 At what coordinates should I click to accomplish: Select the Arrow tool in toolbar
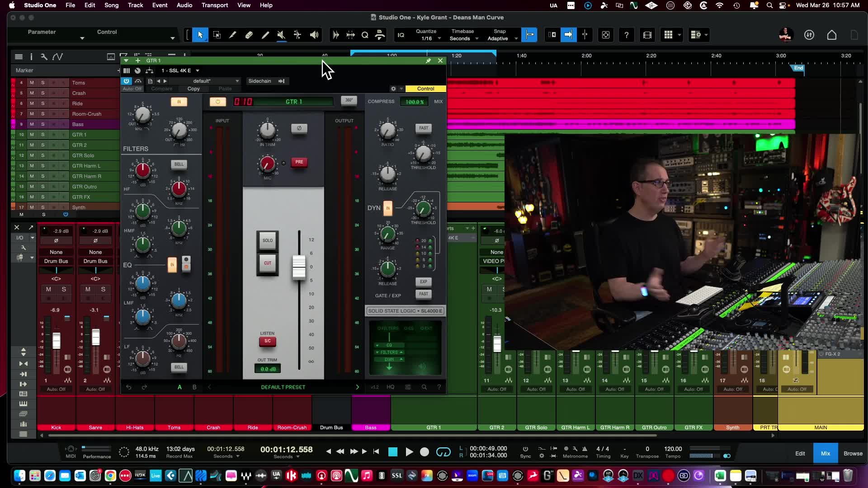click(200, 35)
